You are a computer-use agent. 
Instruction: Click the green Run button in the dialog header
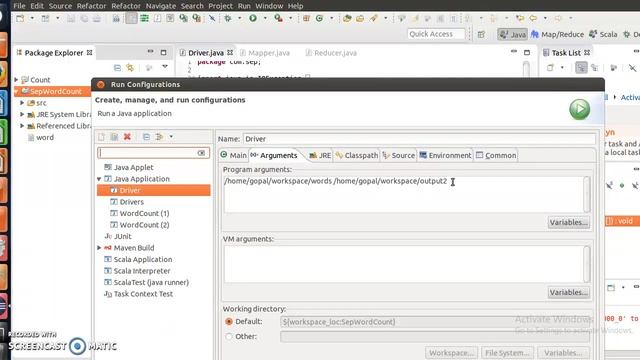(580, 109)
